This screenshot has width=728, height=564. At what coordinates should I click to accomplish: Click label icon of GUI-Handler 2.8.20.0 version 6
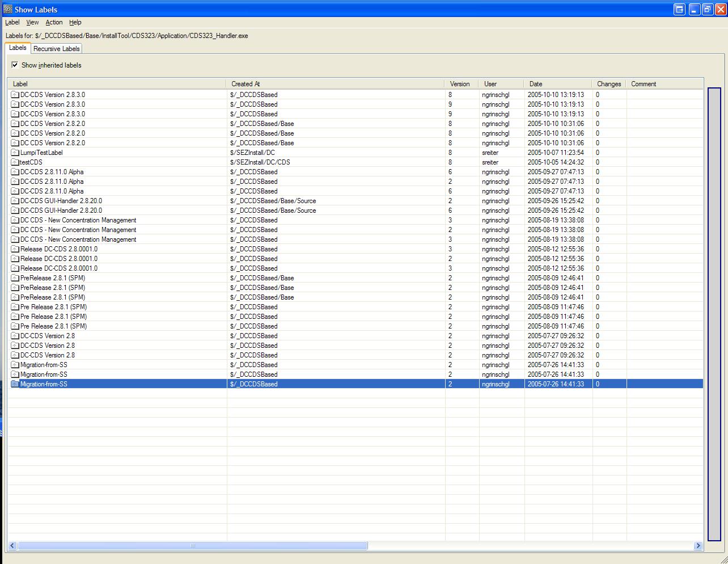click(15, 211)
